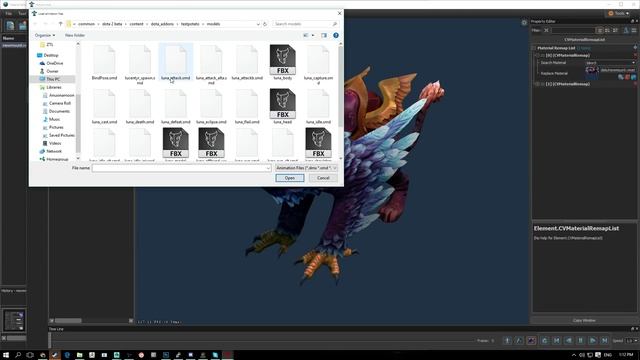The image size is (640, 360).
Task: Click the Copy Window button
Action: pyautogui.click(x=584, y=320)
